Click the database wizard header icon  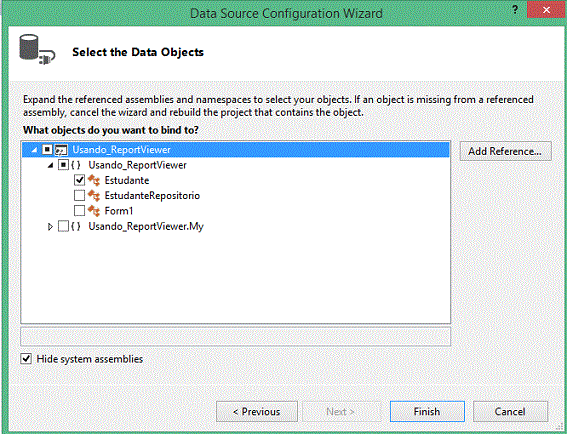pos(37,50)
